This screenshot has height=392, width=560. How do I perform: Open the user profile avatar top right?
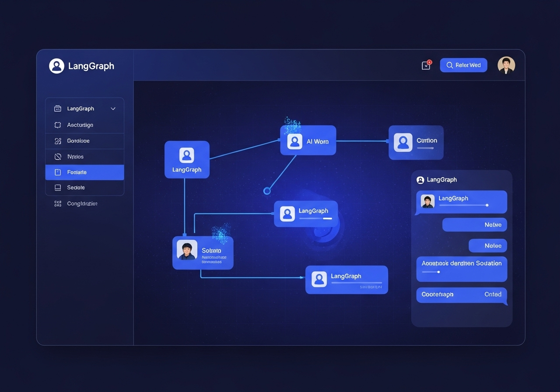506,65
